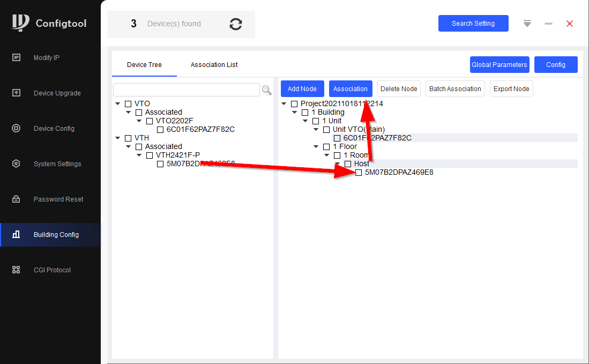Tick the 1 Floor checkbox

pos(326,146)
